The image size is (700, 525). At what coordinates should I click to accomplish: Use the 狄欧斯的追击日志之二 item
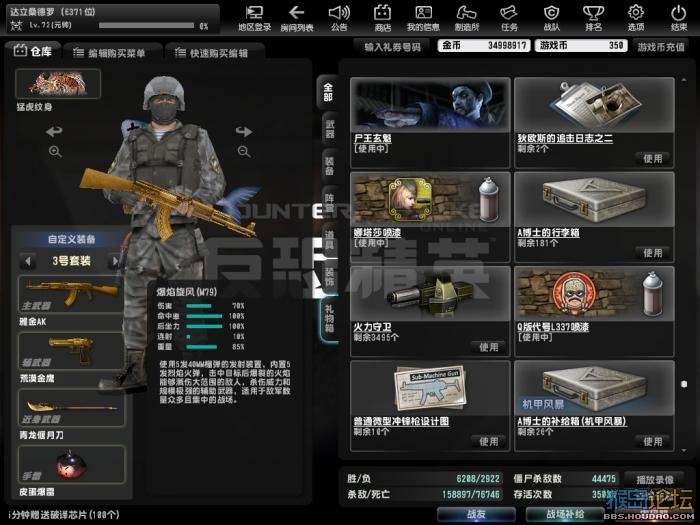652,158
